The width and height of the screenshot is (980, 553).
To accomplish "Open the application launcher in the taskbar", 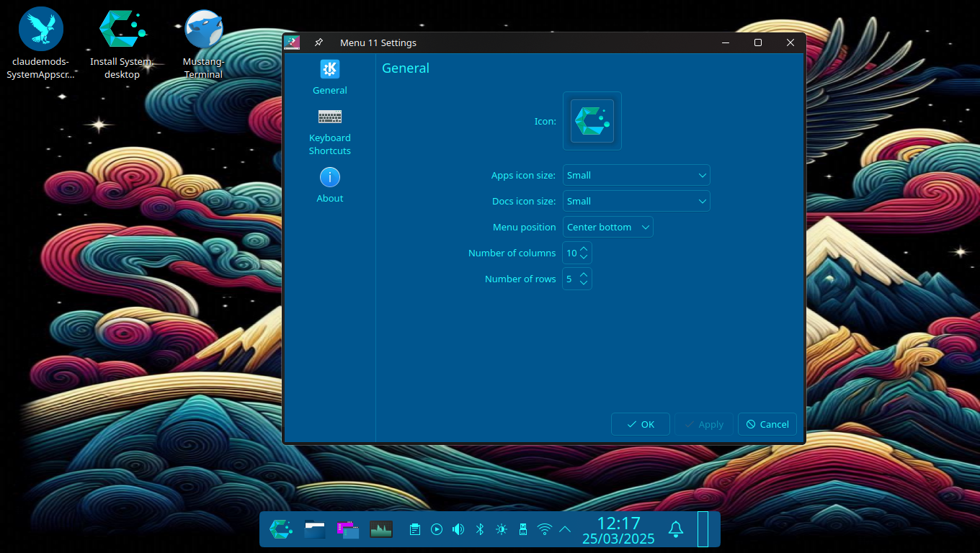I will pos(280,529).
